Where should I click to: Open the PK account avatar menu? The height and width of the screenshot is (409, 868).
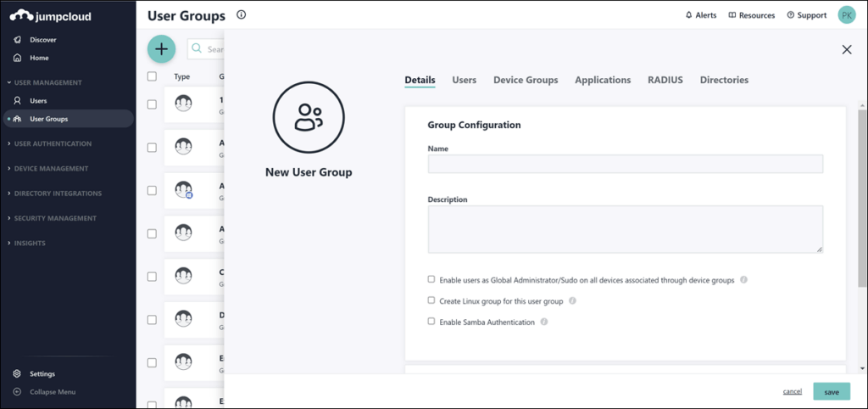pos(847,15)
